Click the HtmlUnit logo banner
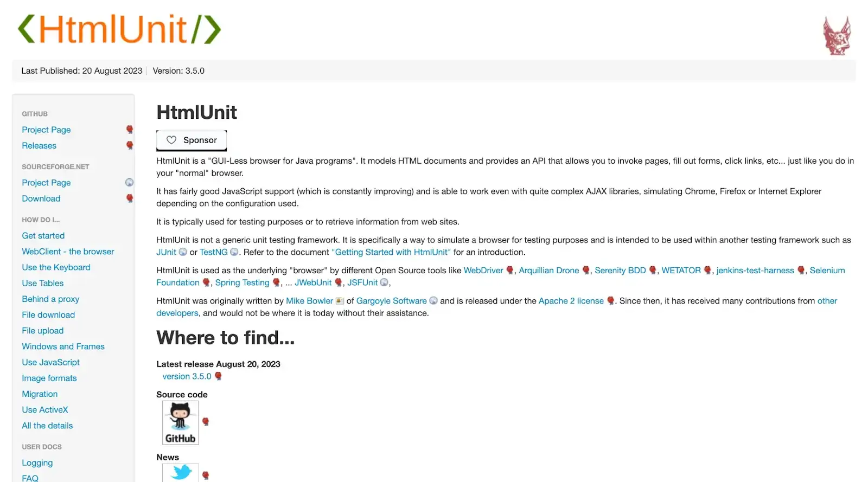Viewport: 868px width, 482px height. point(119,29)
